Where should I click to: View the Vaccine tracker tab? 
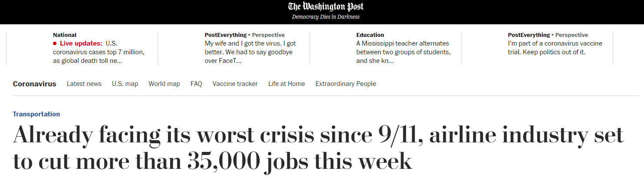tap(235, 84)
